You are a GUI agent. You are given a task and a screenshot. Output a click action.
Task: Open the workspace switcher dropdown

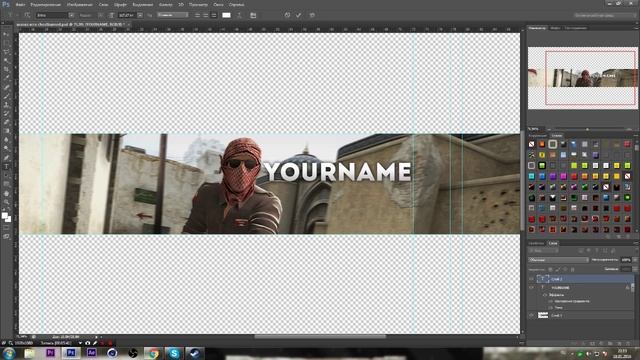pyautogui.click(x=604, y=15)
